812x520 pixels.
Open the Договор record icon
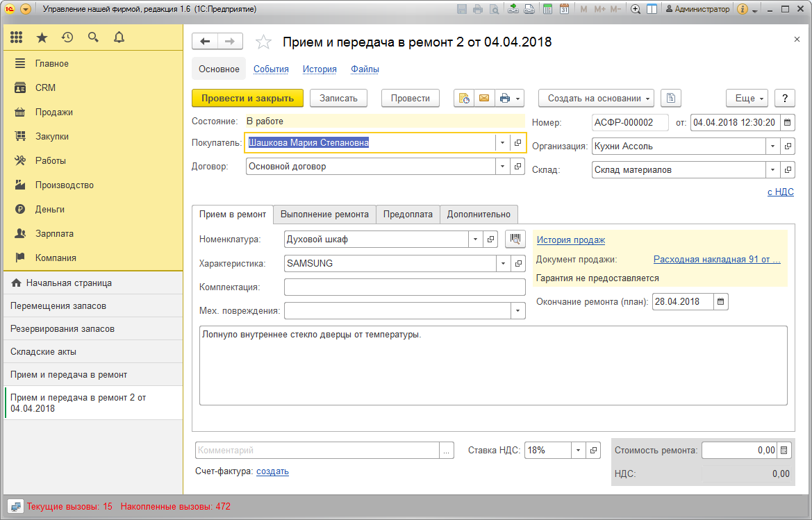517,167
